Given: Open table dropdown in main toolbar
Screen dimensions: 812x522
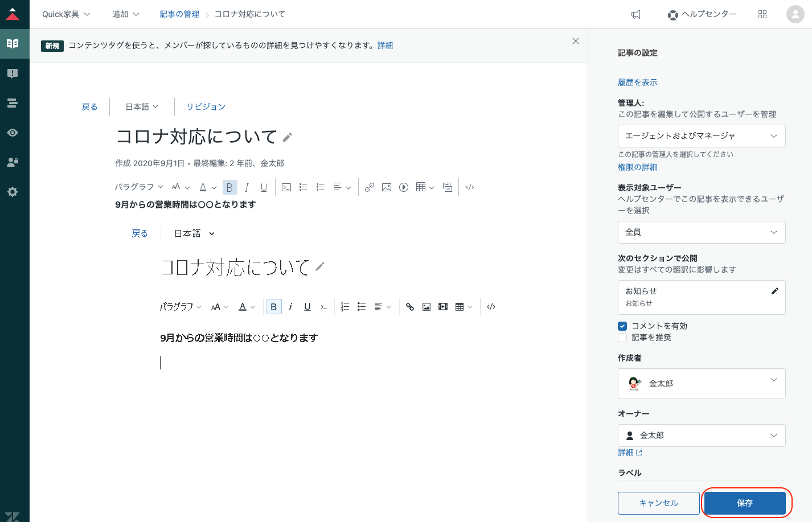Looking at the screenshot, I should pos(425,187).
